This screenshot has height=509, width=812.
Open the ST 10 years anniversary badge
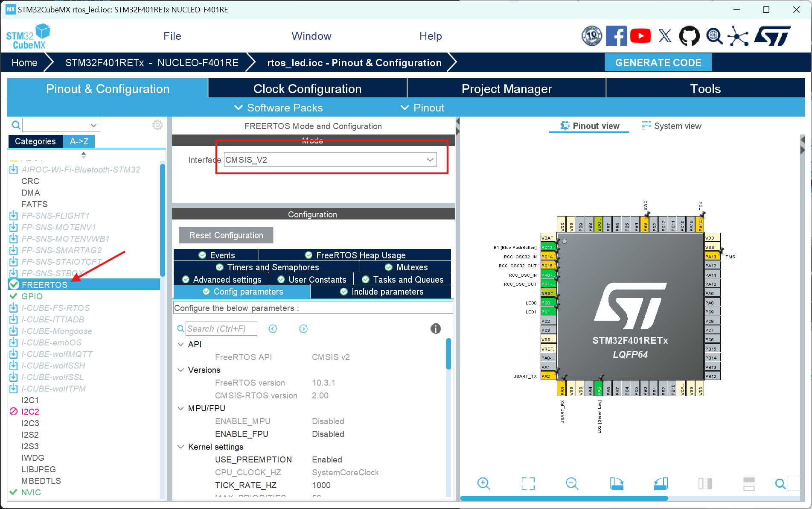tap(592, 36)
